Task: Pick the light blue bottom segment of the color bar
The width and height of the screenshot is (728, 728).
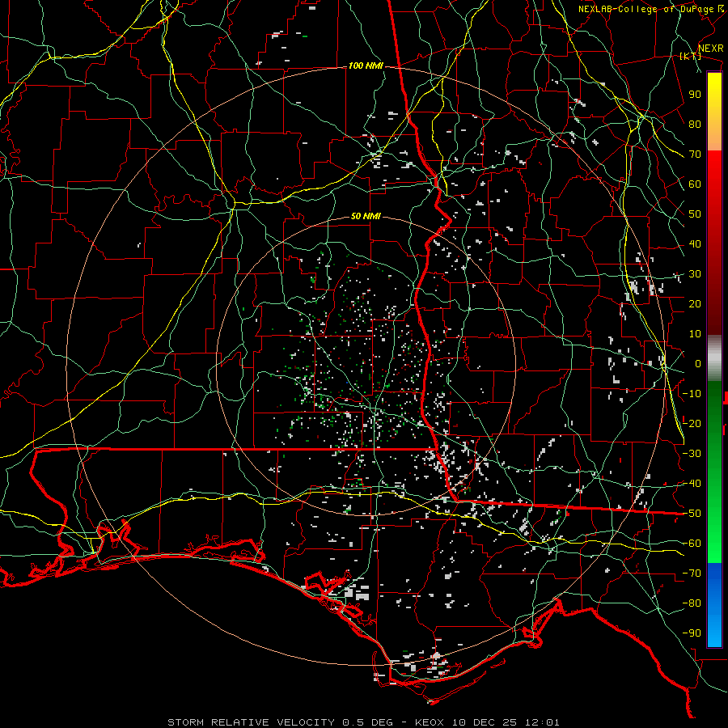Action: (714, 629)
